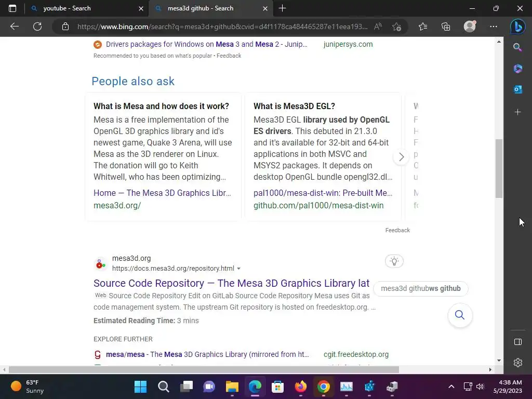Click the cgit.freedesktop.org domain link
532x399 pixels.
(x=356, y=354)
